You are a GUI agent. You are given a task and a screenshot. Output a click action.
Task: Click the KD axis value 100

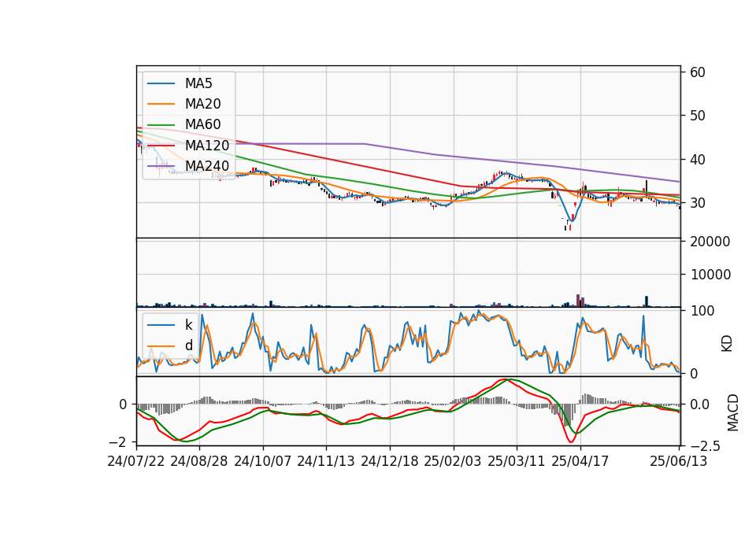click(x=702, y=311)
